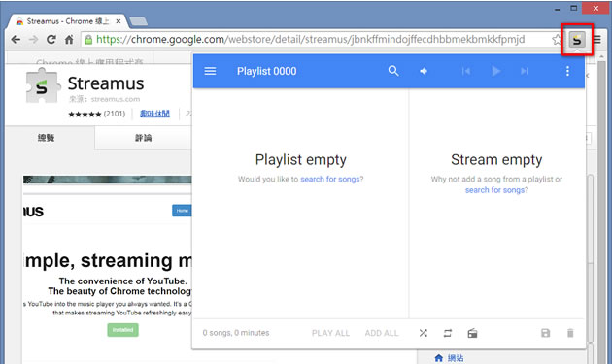Toggle repeat mode in the stream
This screenshot has height=364, width=612.
pyautogui.click(x=448, y=333)
